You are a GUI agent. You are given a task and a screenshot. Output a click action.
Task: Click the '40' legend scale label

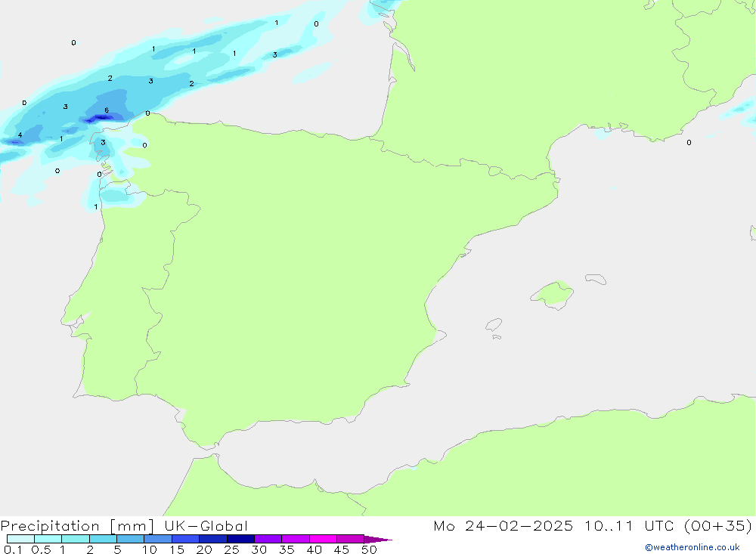[x=314, y=549]
